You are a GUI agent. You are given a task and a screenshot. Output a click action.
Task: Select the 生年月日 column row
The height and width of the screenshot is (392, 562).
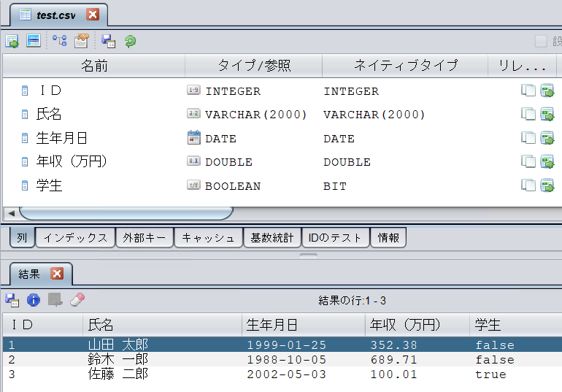pyautogui.click(x=282, y=138)
